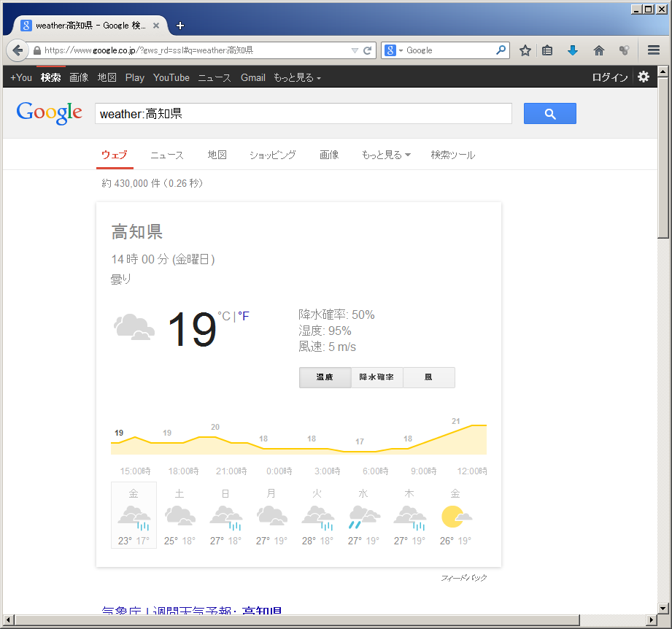The image size is (672, 629).
Task: Switch the chart to 温度 view
Action: click(325, 377)
